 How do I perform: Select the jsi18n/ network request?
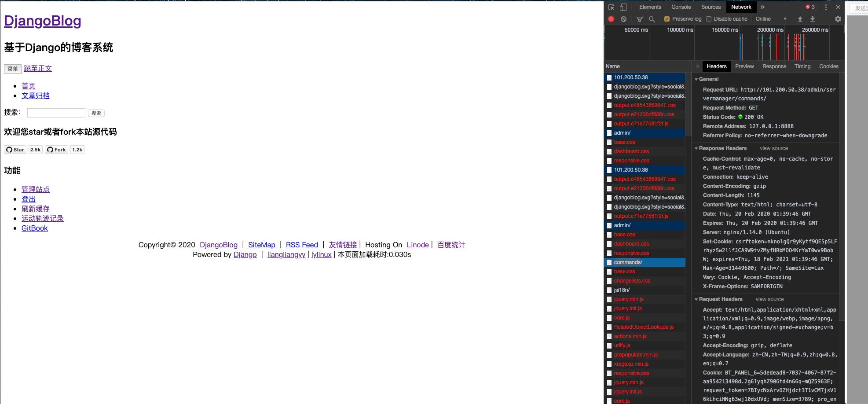pyautogui.click(x=645, y=290)
